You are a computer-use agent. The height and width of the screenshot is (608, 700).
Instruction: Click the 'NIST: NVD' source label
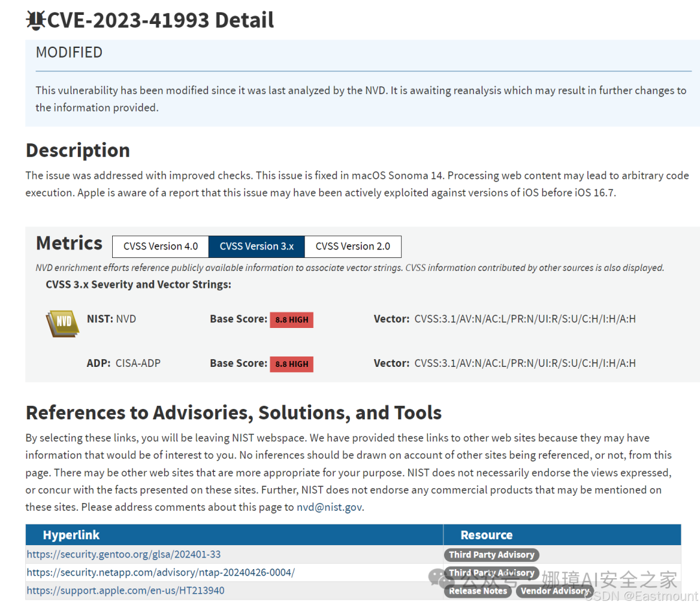(x=111, y=319)
